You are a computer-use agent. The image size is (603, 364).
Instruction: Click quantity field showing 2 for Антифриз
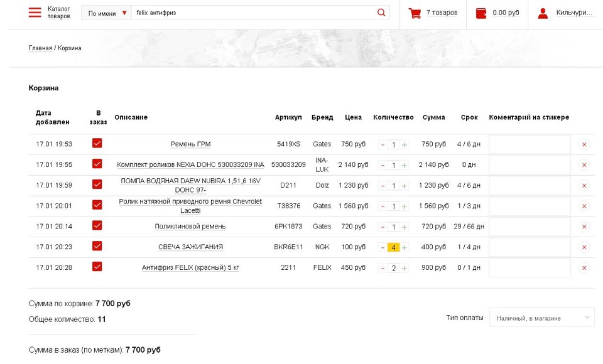point(393,268)
